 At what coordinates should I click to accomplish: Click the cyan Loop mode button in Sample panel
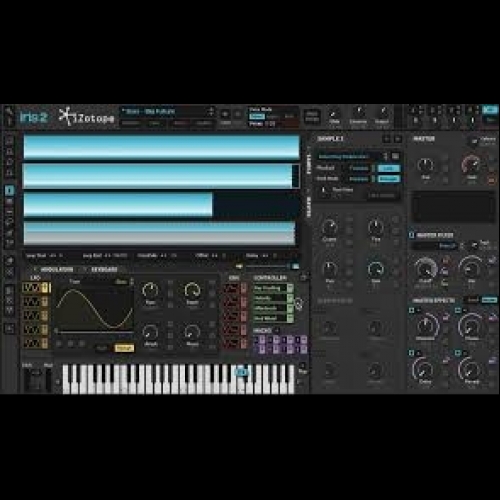(389, 168)
